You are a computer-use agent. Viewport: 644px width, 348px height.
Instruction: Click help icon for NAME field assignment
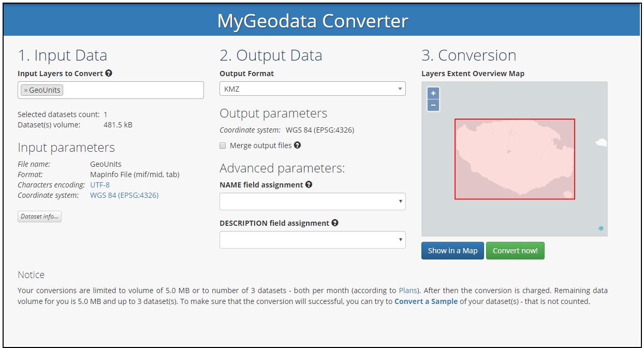pyautogui.click(x=309, y=184)
